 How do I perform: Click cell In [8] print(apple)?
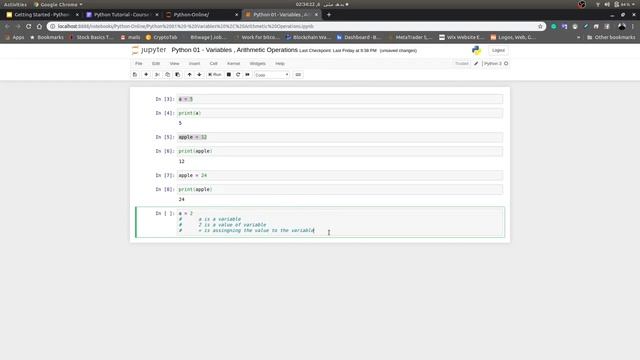(340, 189)
